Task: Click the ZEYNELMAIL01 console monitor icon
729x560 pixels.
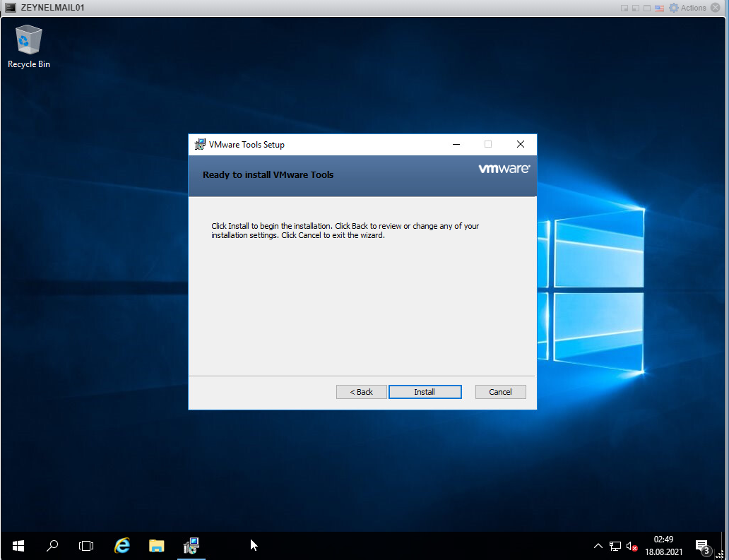Action: click(10, 8)
